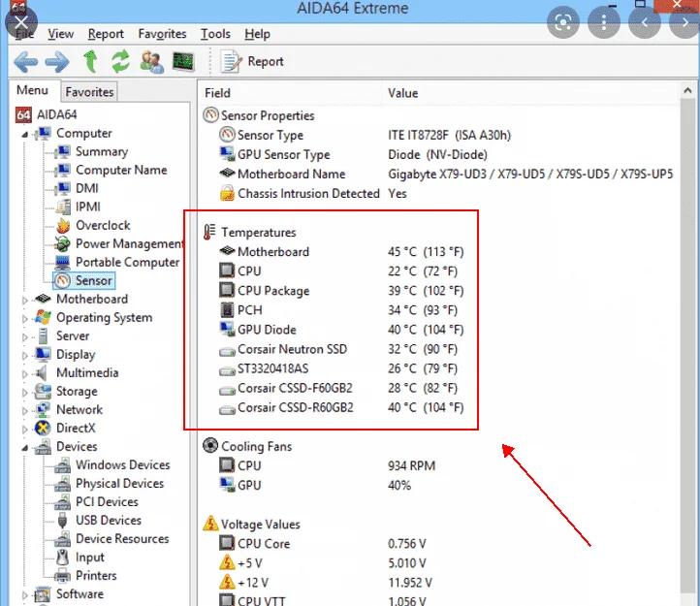Open user management people icon
The image size is (700, 606).
[151, 62]
